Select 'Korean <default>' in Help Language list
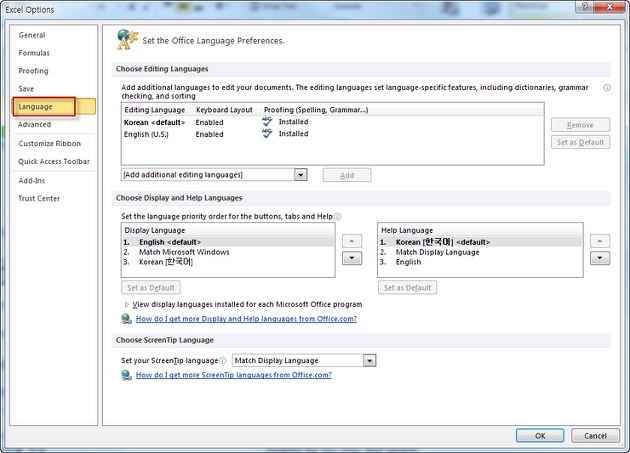This screenshot has width=630, height=453. (x=480, y=242)
